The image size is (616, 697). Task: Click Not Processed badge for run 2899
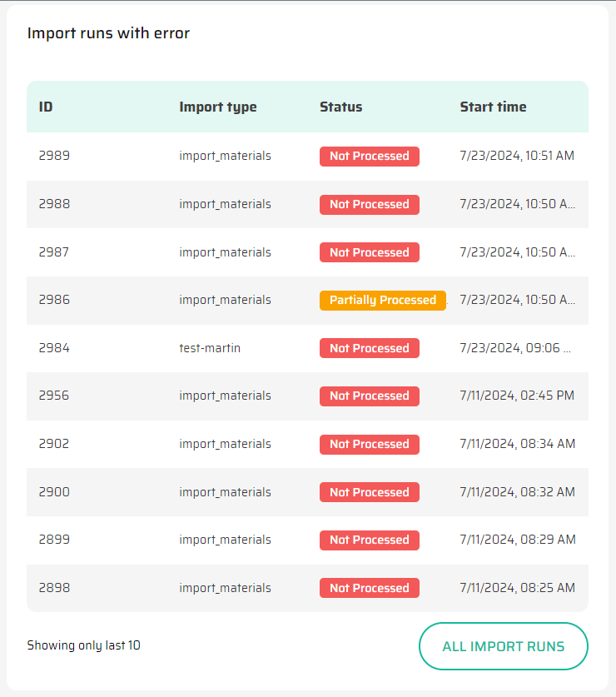pyautogui.click(x=369, y=540)
